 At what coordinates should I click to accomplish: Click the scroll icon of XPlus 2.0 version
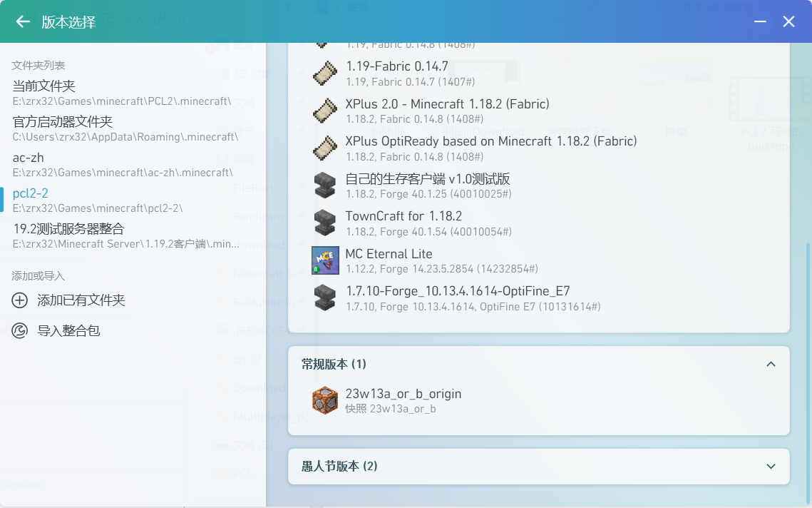(325, 111)
